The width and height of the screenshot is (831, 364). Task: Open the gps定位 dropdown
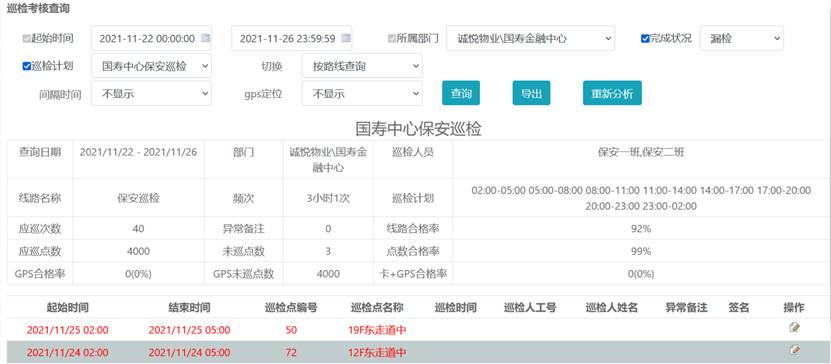coord(362,94)
